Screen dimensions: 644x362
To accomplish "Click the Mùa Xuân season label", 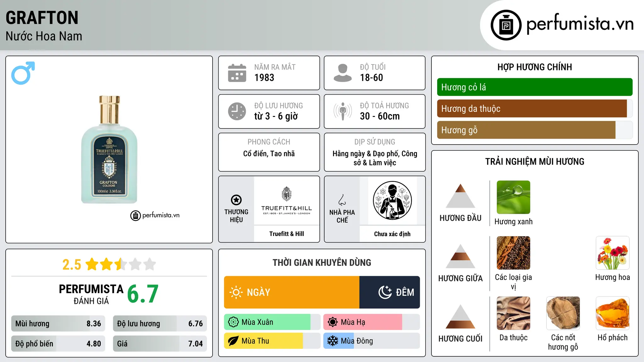I will (x=257, y=322).
